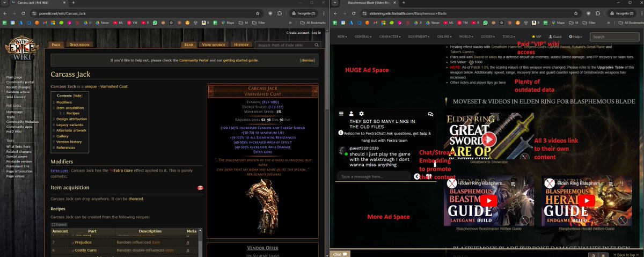This screenshot has height=257, width=644.
Task: Open the Chat button at the page bottom
Action: coord(340,253)
